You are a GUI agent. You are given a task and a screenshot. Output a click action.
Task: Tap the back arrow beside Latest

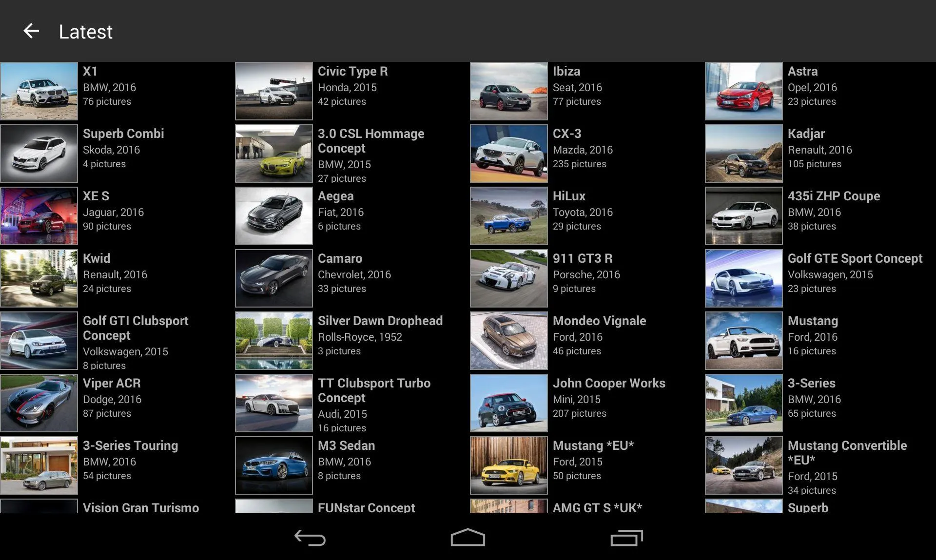31,31
